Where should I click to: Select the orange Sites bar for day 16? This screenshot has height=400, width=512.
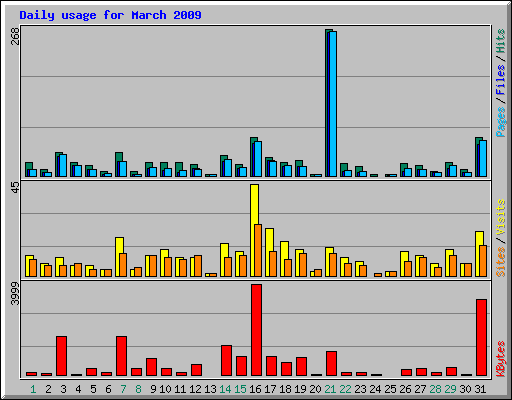pyautogui.click(x=258, y=250)
